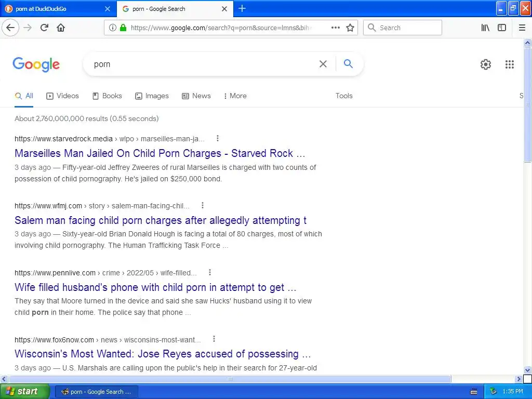Click the pennlive.com URL breadcrumb
Screen dimensions: 532x399
click(105, 273)
